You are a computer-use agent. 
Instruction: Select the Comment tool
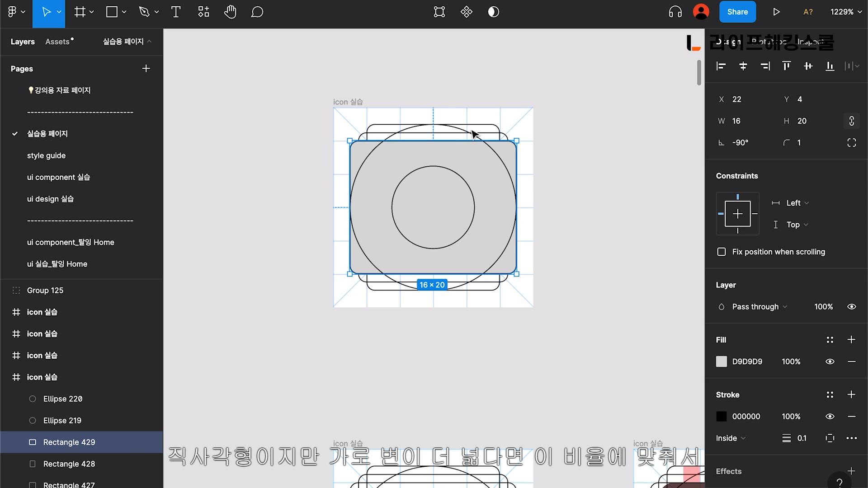[257, 12]
